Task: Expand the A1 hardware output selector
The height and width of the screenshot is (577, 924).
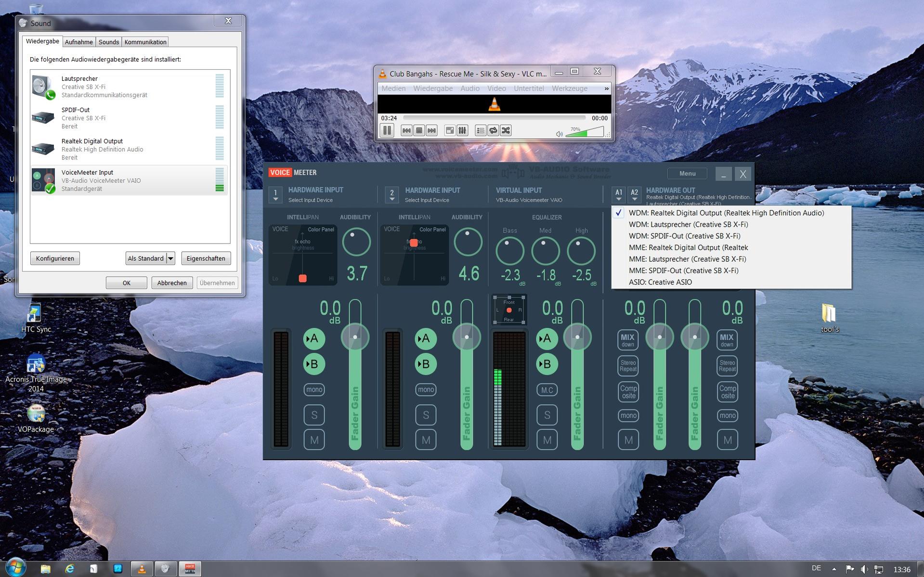Action: click(x=619, y=194)
